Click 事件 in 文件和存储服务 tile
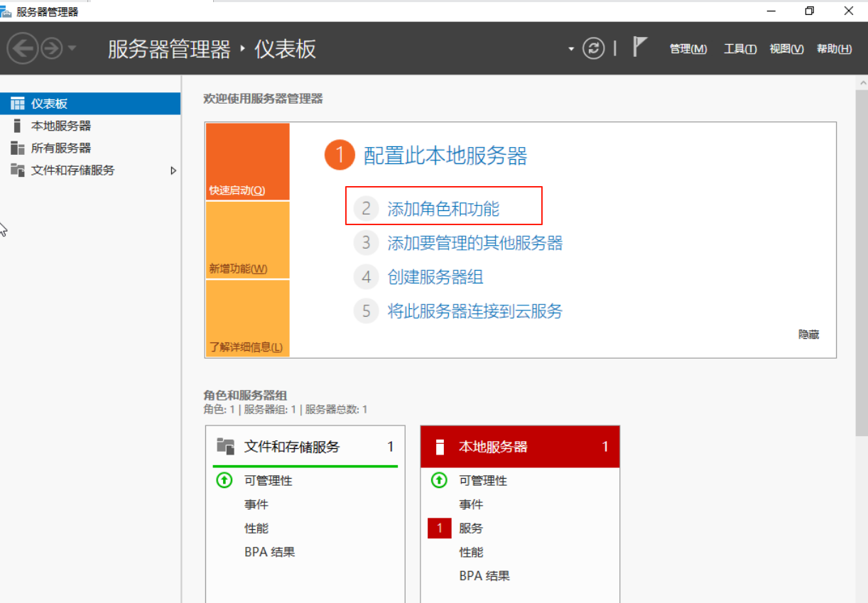This screenshot has height=603, width=868. point(256,504)
